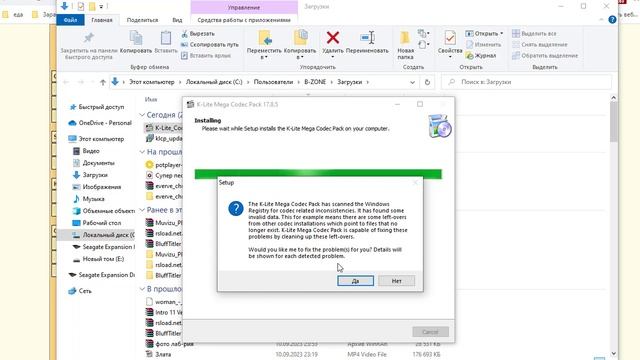Click the installation progress bar
Screen dimensions: 640x360
[x=318, y=174]
